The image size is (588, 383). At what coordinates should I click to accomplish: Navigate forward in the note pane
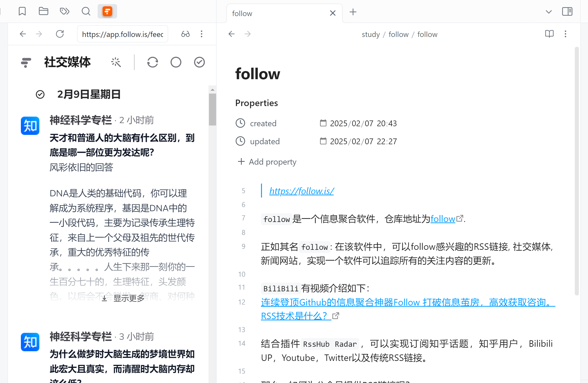coord(248,34)
